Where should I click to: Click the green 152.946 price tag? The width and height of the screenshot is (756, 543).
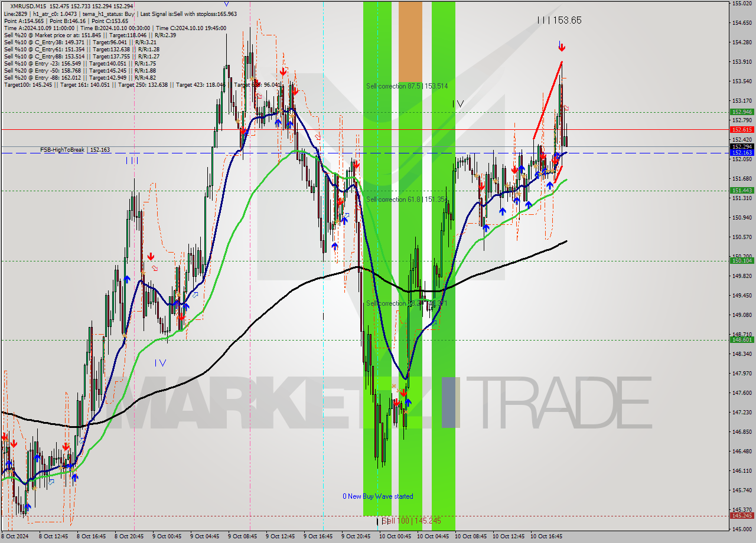(x=742, y=112)
